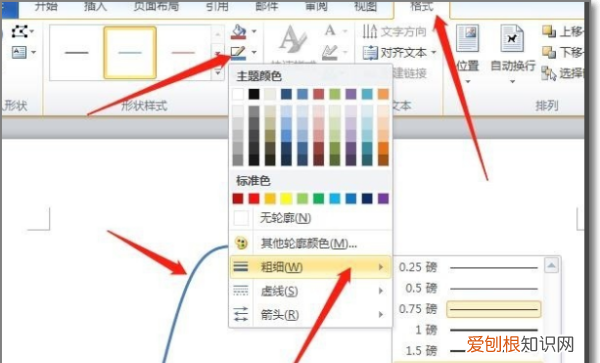The height and width of the screenshot is (363, 600).
Task: Click the Draw Text Box icon
Action: tap(19, 52)
